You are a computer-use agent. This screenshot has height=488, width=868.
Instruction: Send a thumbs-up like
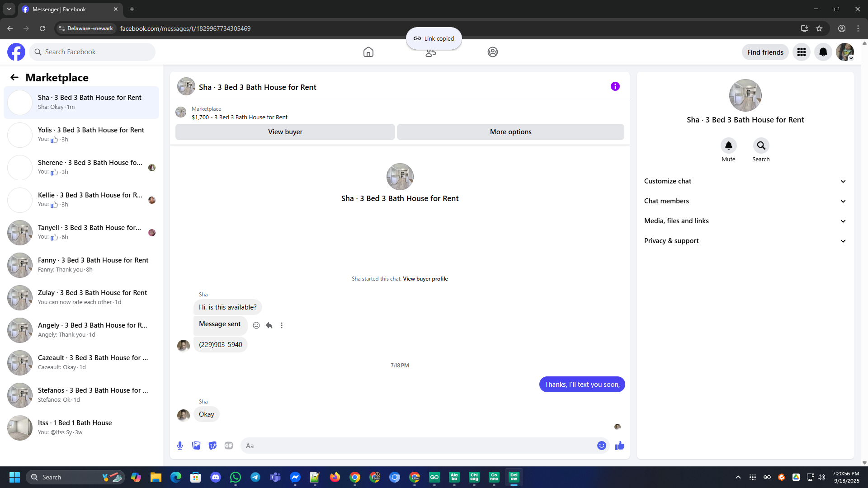pyautogui.click(x=619, y=446)
